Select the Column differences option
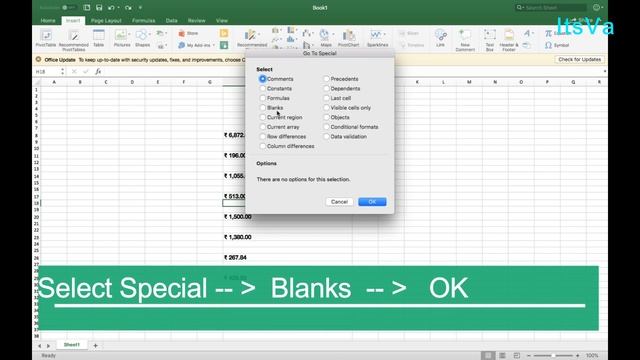The height and width of the screenshot is (360, 640). pyautogui.click(x=262, y=146)
